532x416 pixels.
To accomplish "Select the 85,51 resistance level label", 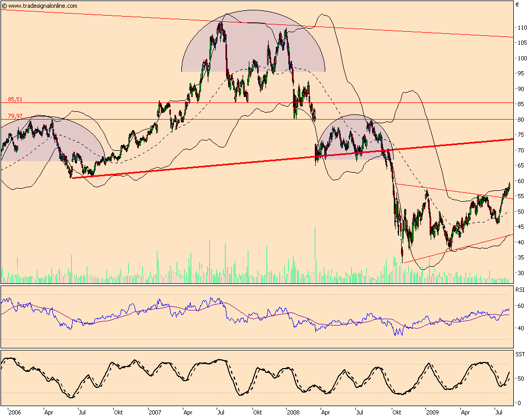I will pos(15,99).
